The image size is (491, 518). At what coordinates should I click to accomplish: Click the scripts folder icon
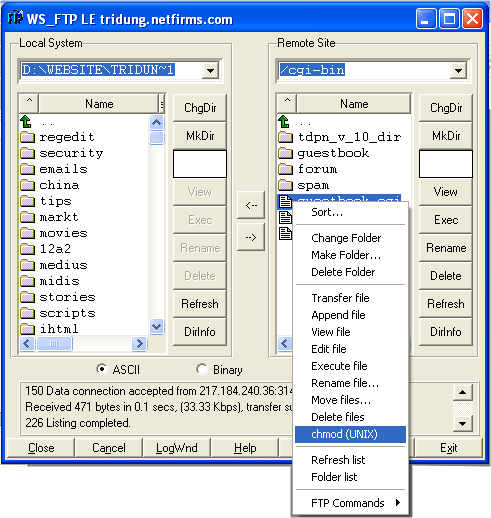click(27, 313)
